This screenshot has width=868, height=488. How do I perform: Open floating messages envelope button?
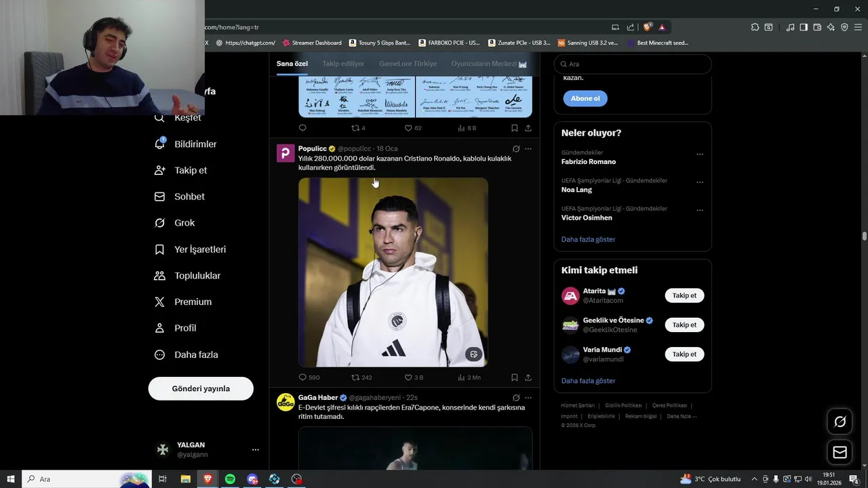[840, 453]
